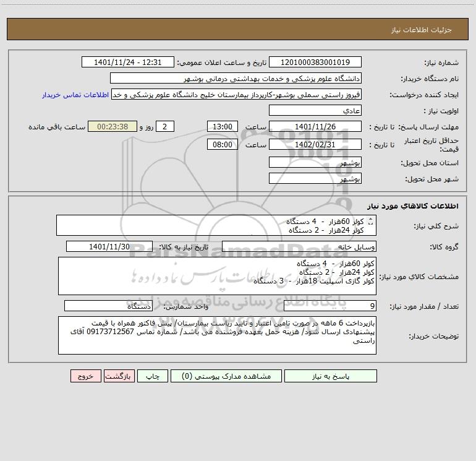Click the label 'ایجاد کننده درخواست:'
476x461 pixels.
(424, 95)
